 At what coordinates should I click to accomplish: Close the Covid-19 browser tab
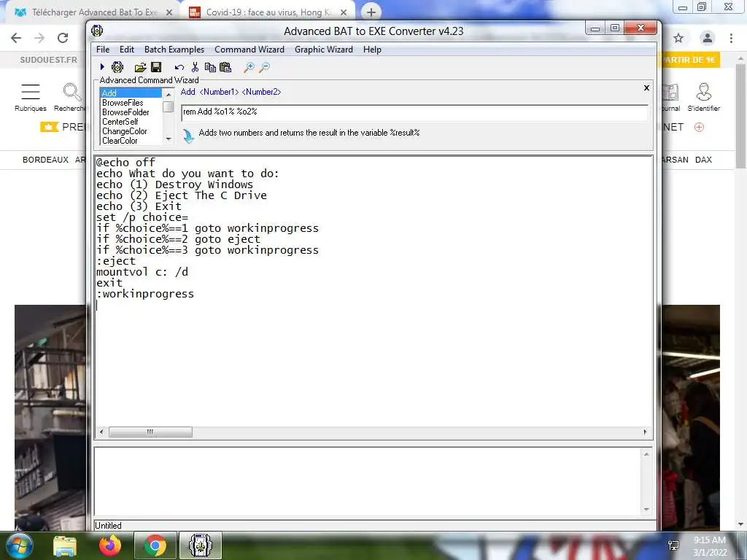tap(344, 13)
